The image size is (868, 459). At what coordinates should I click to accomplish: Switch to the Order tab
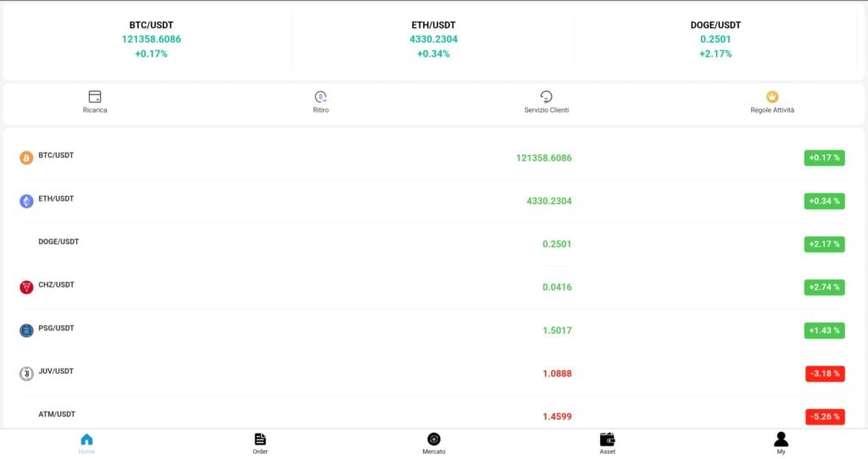pos(260,444)
